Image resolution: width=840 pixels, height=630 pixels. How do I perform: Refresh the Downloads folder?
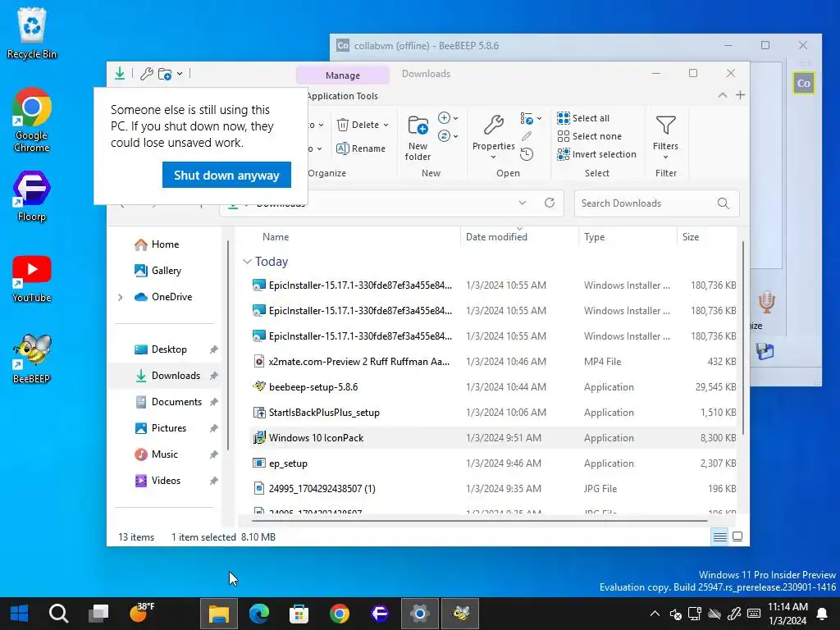point(549,203)
